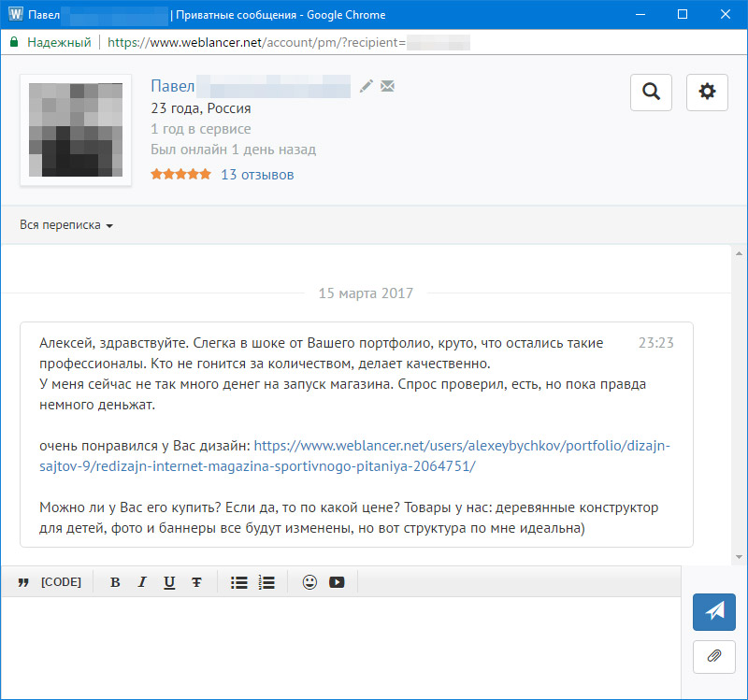
Task: Send the message with the paper plane button
Action: (713, 612)
